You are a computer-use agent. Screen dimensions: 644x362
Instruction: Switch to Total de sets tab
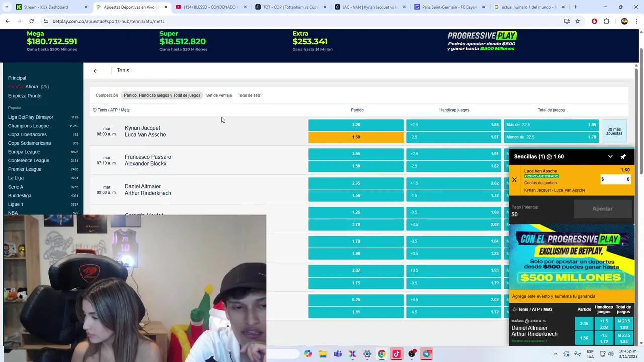pyautogui.click(x=249, y=95)
